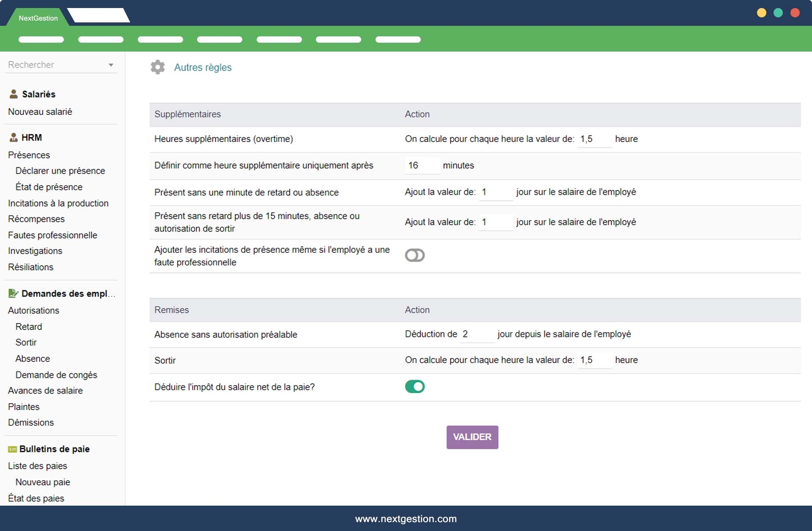Click the 16 minutes input field
Viewport: 812px width, 531px height.
tap(421, 165)
